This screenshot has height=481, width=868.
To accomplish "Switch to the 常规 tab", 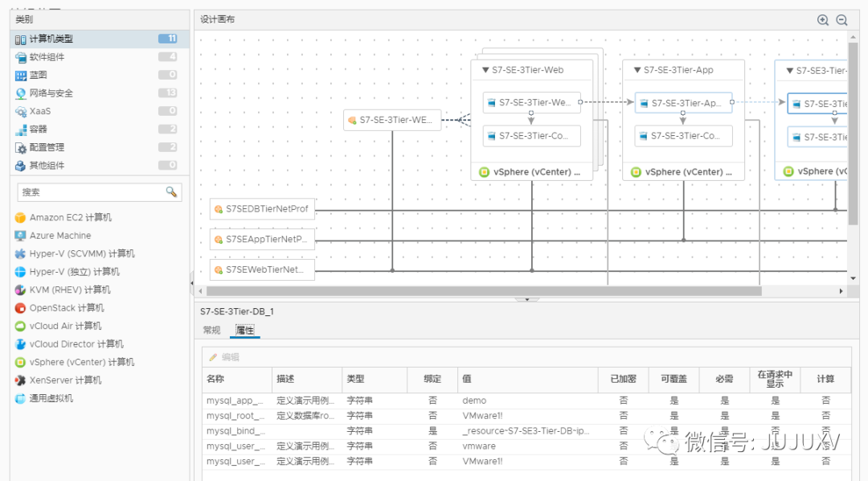I will click(x=211, y=330).
